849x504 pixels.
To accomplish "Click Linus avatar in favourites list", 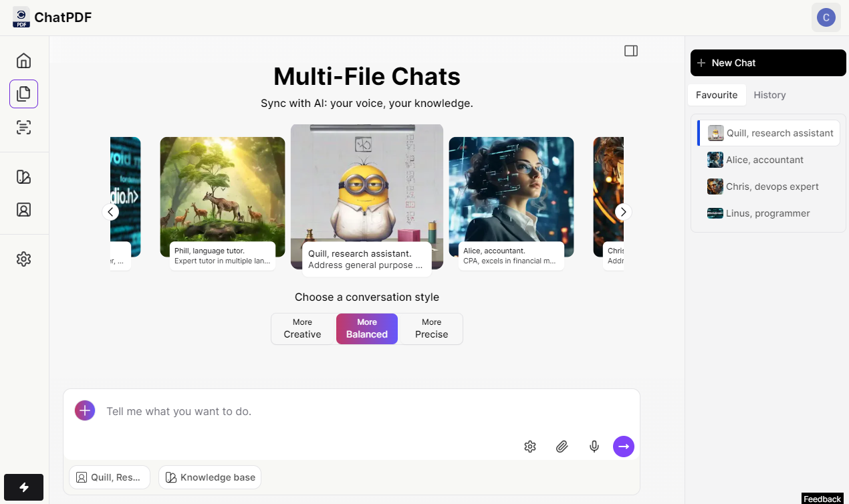I will click(x=715, y=213).
